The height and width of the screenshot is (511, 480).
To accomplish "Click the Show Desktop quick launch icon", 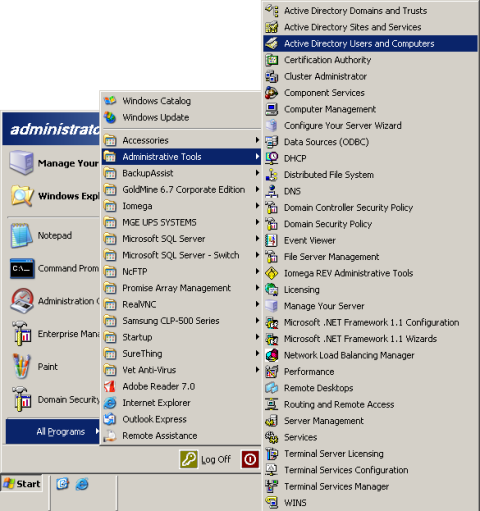I will (62, 484).
